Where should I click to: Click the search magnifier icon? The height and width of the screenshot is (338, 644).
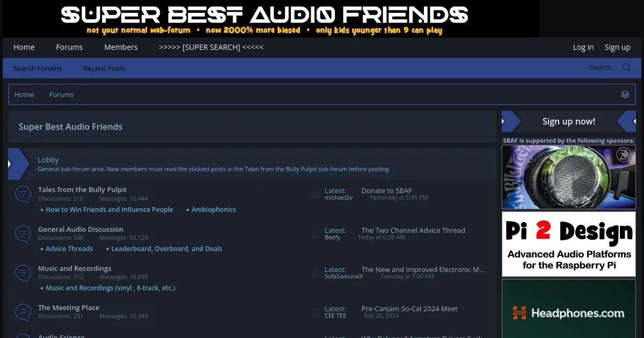626,68
